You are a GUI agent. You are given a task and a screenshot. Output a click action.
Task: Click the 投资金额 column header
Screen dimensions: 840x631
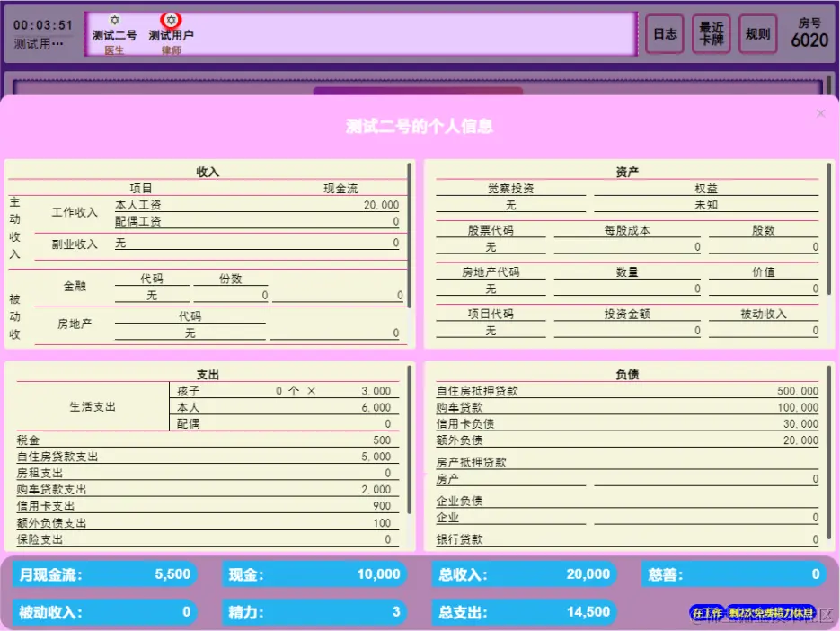[627, 314]
